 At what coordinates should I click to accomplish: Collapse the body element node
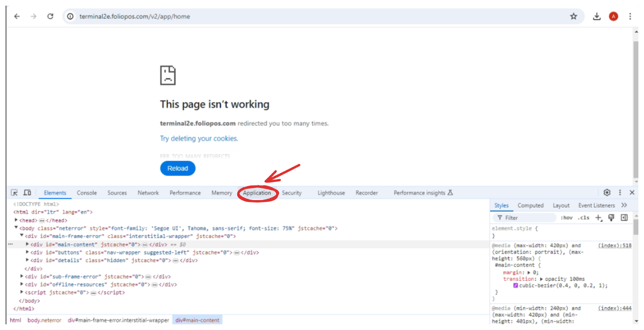(16, 228)
